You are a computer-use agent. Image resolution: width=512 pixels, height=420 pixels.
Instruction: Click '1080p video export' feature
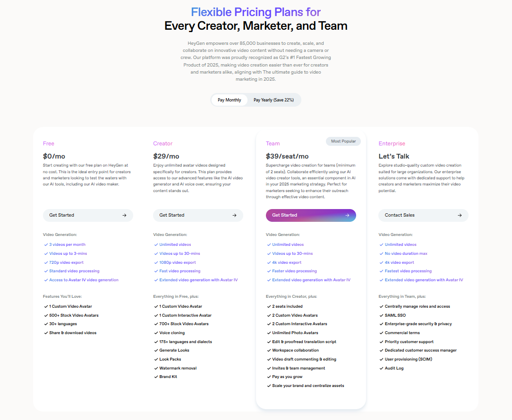click(x=177, y=262)
